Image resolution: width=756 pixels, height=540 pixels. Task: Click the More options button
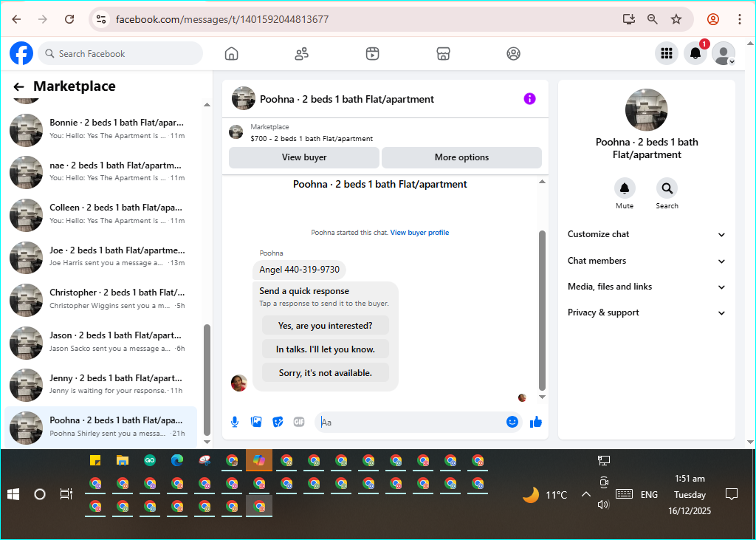461,157
